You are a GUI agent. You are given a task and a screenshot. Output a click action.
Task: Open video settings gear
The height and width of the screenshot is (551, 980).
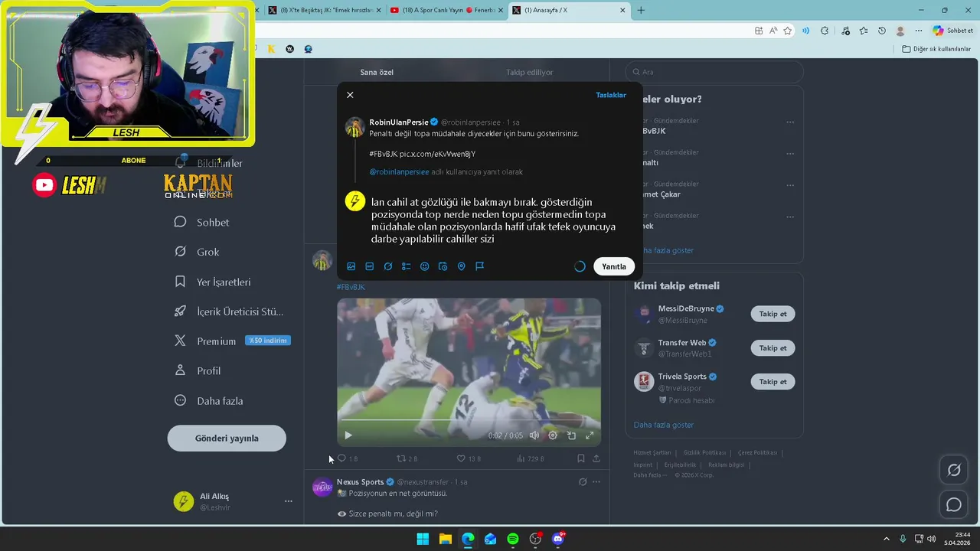pos(553,435)
